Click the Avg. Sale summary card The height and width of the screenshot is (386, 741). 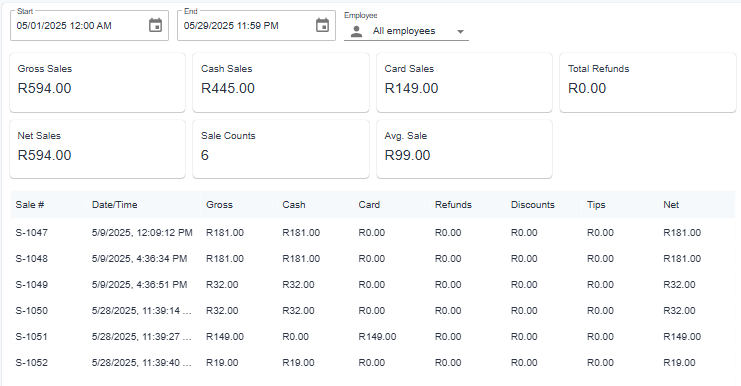(464, 149)
